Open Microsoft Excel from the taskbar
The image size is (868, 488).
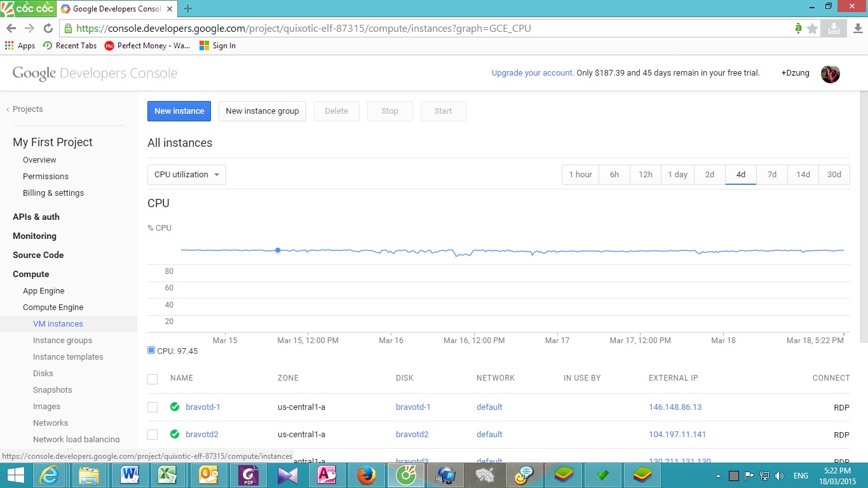[168, 475]
